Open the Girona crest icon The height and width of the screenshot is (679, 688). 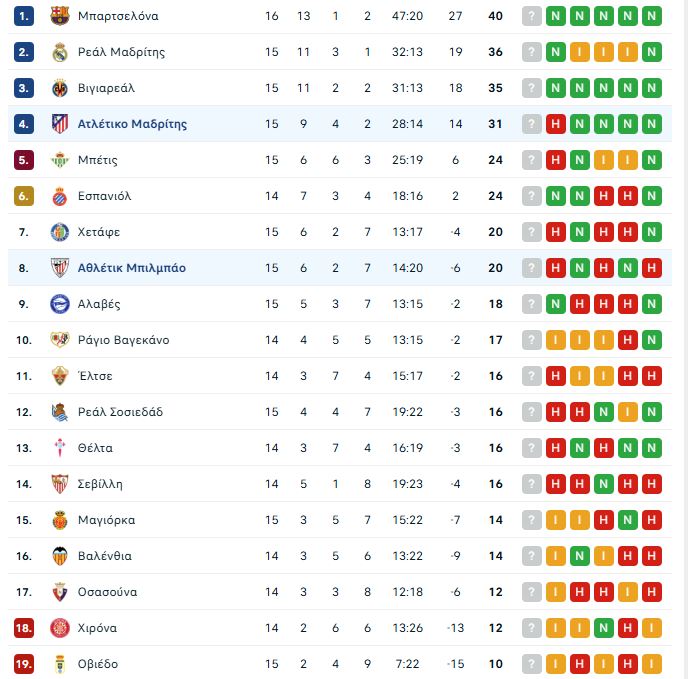pos(59,628)
